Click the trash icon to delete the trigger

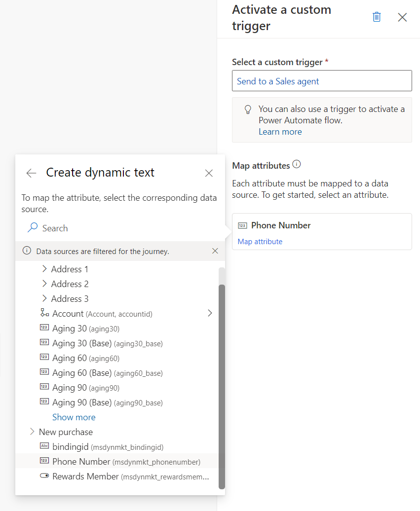(x=377, y=17)
